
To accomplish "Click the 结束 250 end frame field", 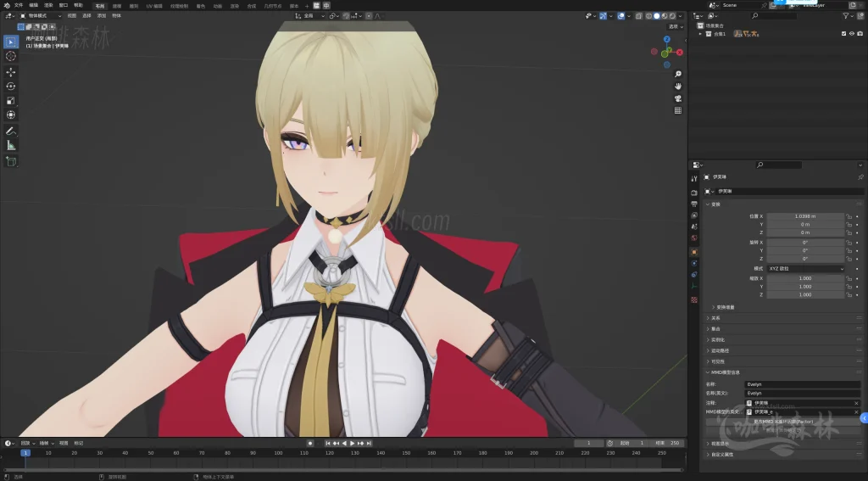I will point(668,444).
